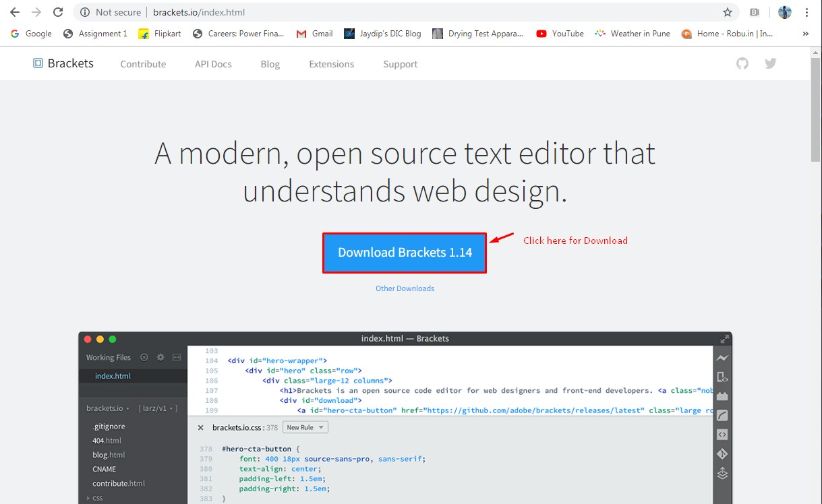Go back with the browser back arrow

tap(14, 12)
